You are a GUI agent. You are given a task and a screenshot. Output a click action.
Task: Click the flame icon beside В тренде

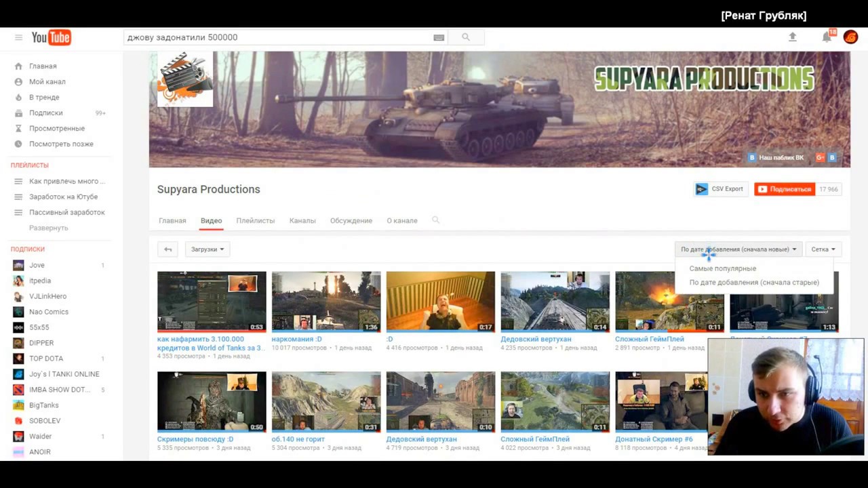18,97
